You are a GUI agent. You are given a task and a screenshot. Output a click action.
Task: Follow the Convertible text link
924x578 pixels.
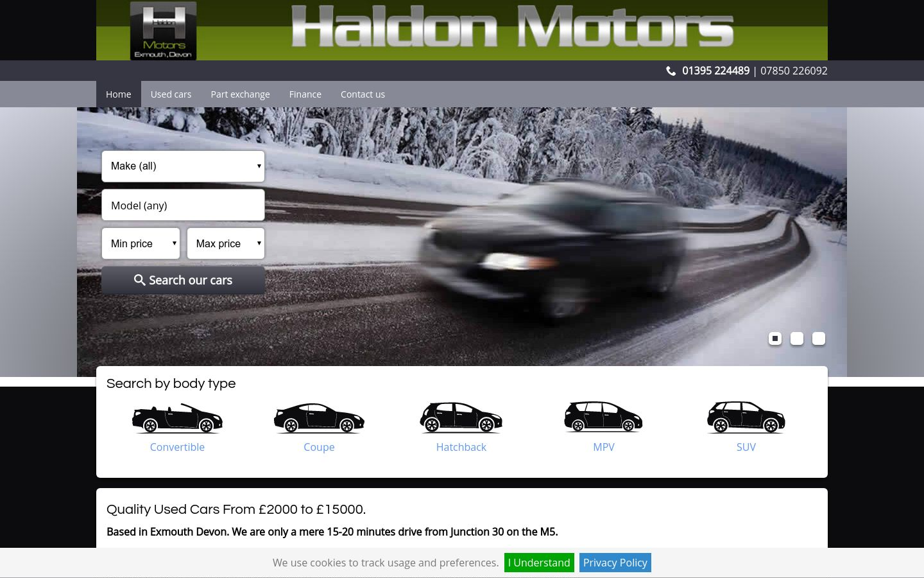[x=177, y=447]
